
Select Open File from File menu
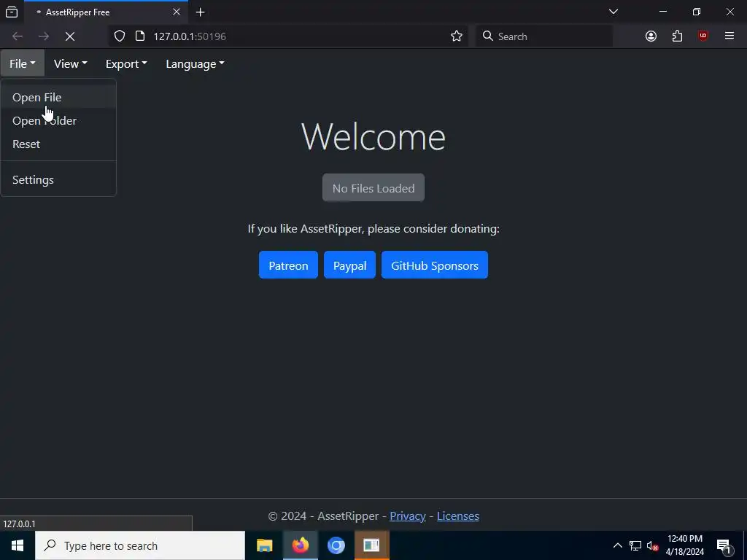tap(58, 97)
